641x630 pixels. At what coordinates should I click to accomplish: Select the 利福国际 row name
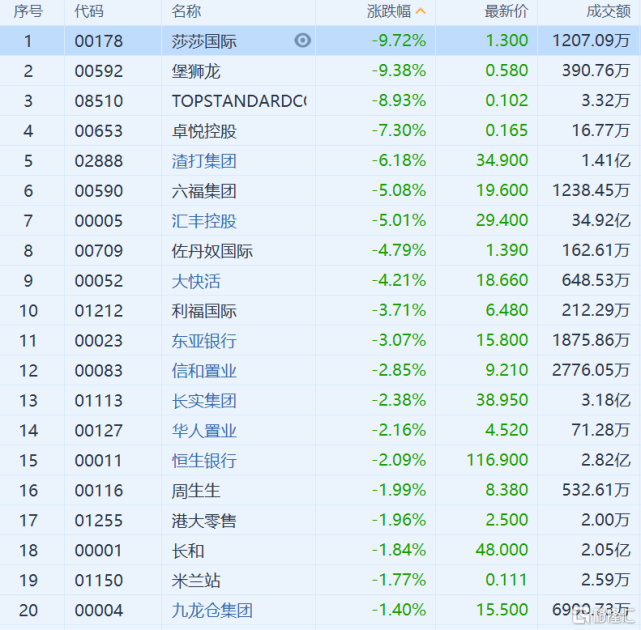[204, 311]
